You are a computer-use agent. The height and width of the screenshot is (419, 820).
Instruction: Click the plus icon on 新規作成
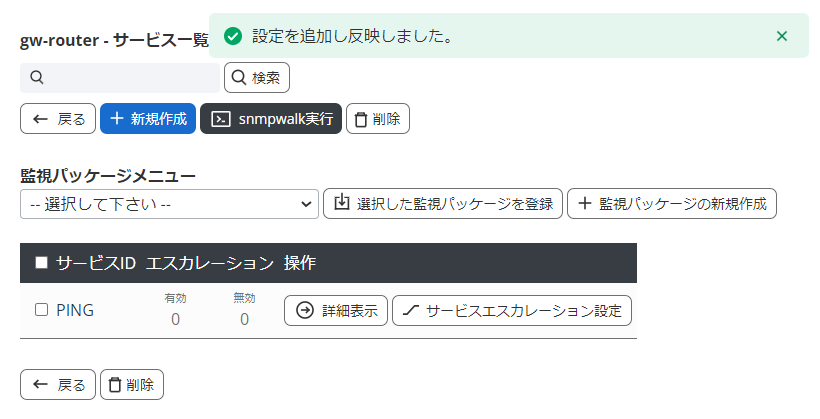[117, 118]
